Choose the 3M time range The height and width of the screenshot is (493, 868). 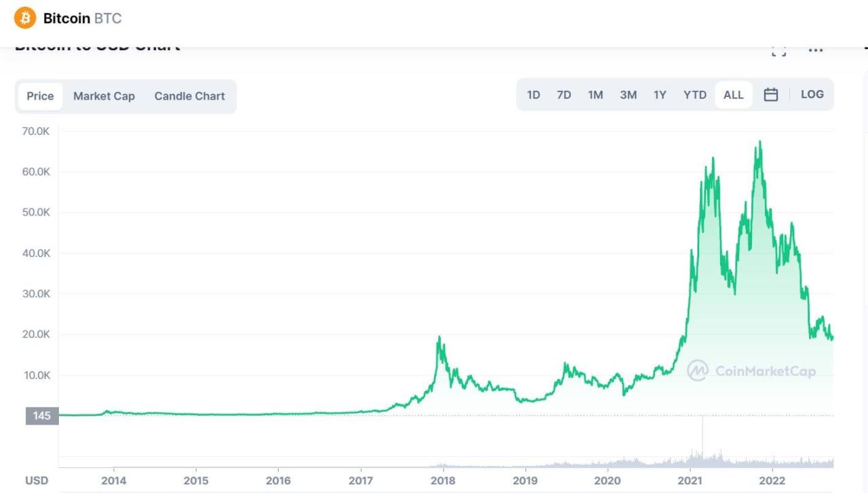pos(628,95)
